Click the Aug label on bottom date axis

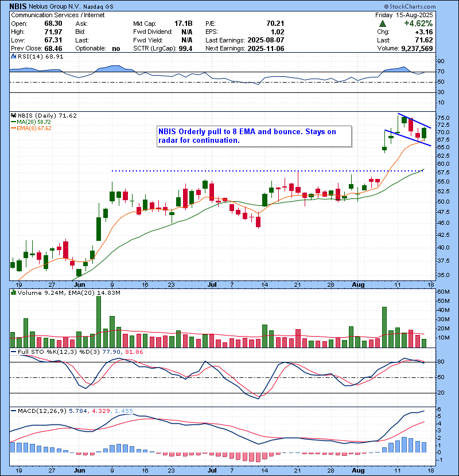[358, 470]
